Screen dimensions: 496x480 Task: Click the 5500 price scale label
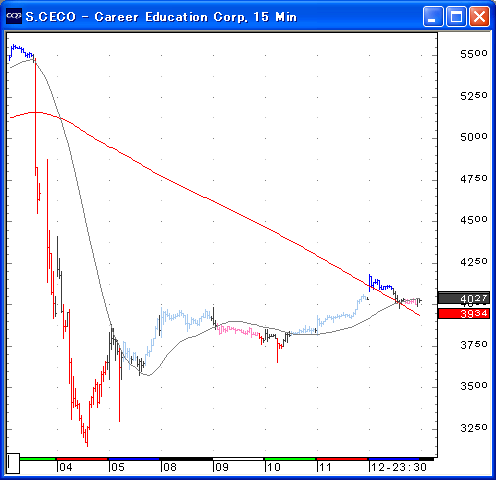click(x=474, y=54)
